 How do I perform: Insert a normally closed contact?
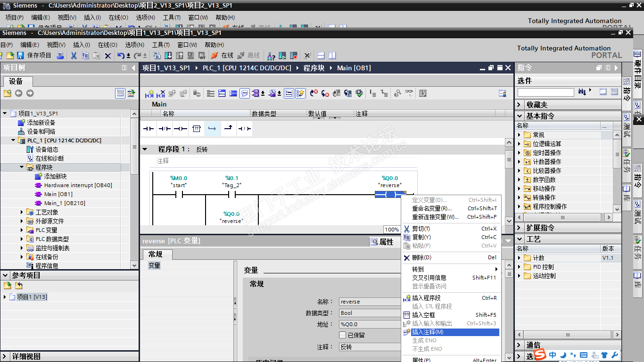pyautogui.click(x=165, y=129)
